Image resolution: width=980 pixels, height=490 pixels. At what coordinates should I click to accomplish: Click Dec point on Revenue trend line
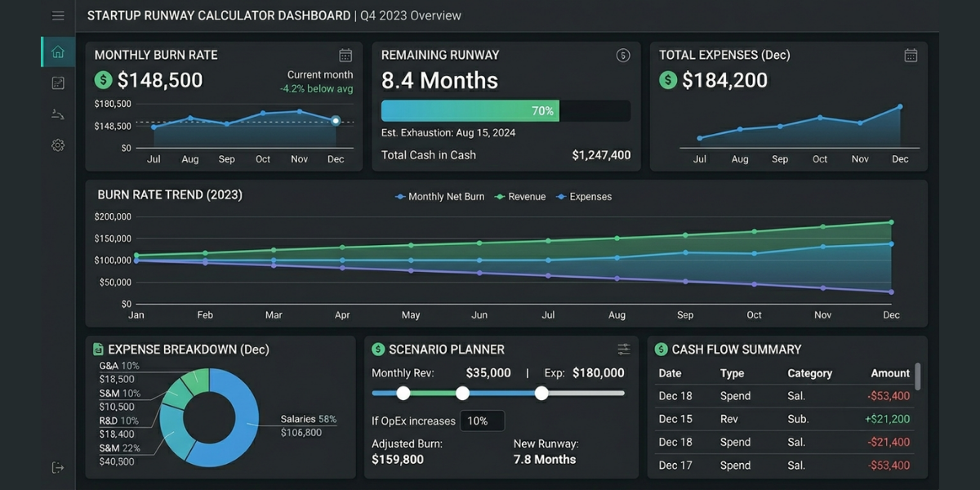tap(891, 222)
